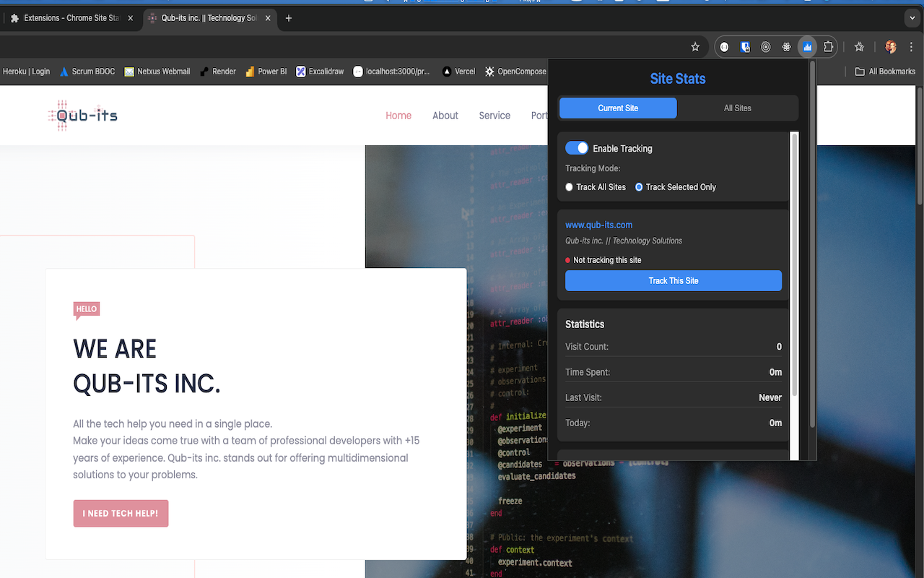The image size is (924, 578).
Task: Bookmark this page with the star icon
Action: click(x=695, y=47)
